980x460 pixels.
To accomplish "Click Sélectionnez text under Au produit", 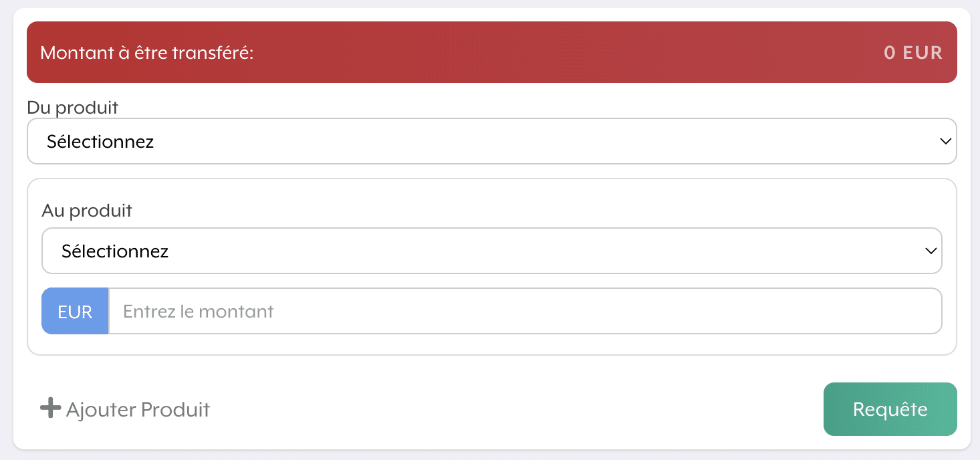I will (x=115, y=251).
